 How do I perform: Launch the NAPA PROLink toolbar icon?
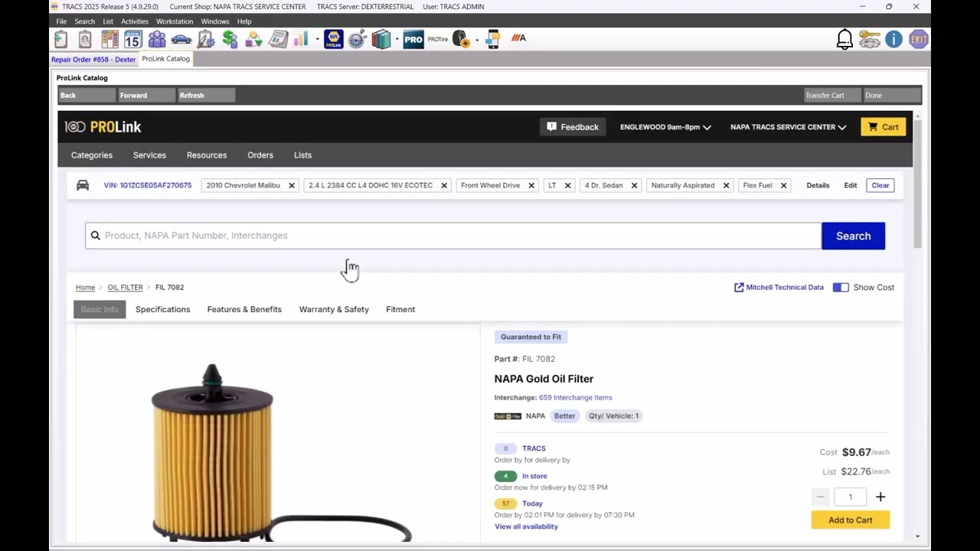[333, 39]
